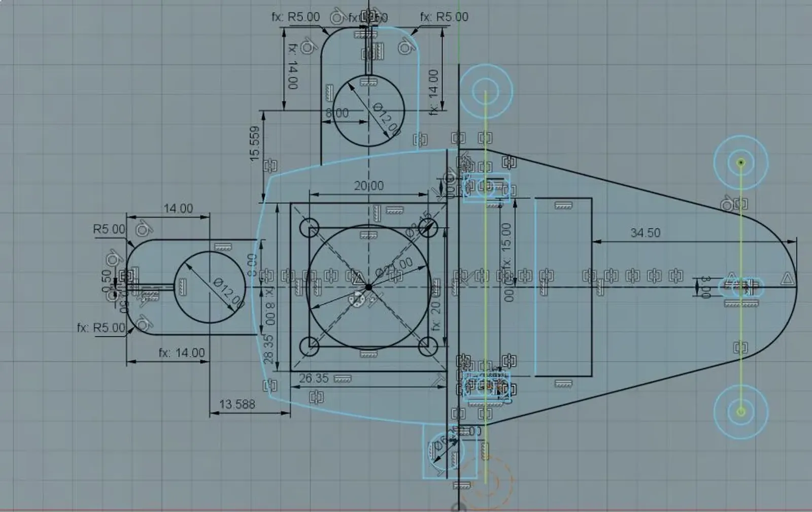The width and height of the screenshot is (812, 512).
Task: Click the 15.559 vertical dimension text
Action: (255, 144)
